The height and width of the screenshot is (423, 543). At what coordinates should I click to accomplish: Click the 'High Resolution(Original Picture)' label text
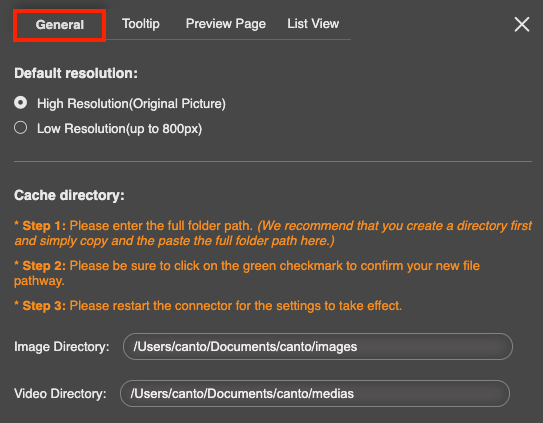[x=131, y=104]
